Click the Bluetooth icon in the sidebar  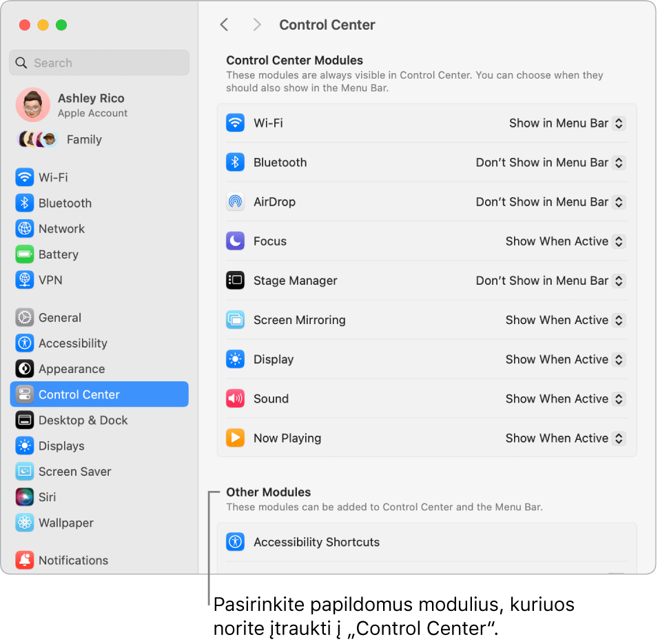tap(24, 203)
